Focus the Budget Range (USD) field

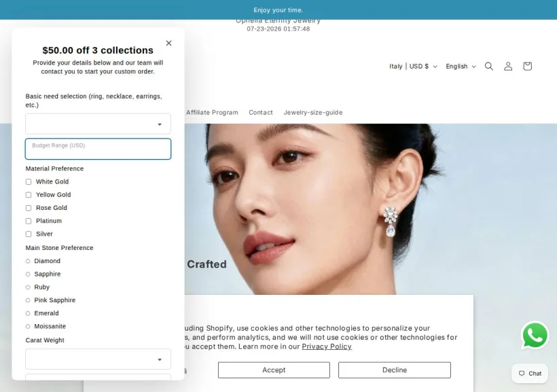(98, 149)
